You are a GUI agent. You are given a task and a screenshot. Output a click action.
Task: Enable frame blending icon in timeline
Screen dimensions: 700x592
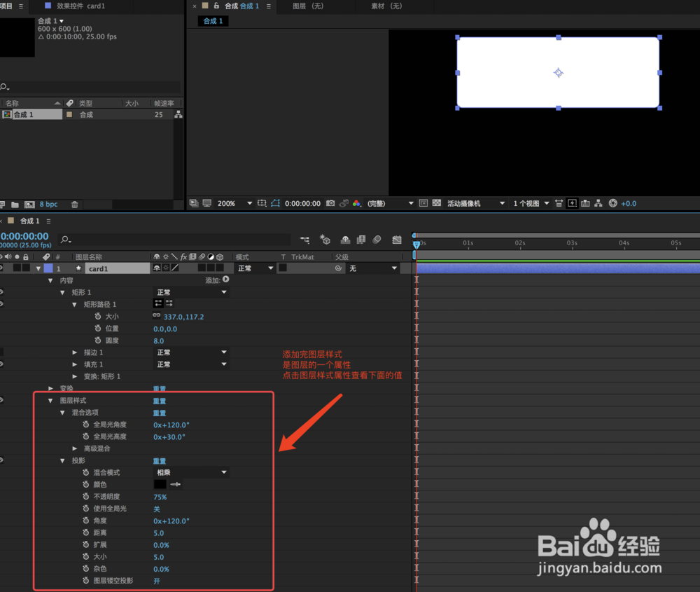point(360,240)
